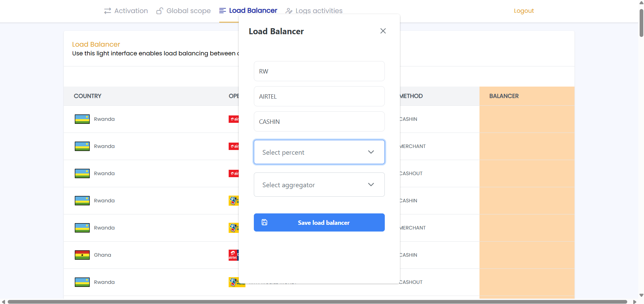
Task: Click inside the CASHIN input field
Action: (x=319, y=121)
